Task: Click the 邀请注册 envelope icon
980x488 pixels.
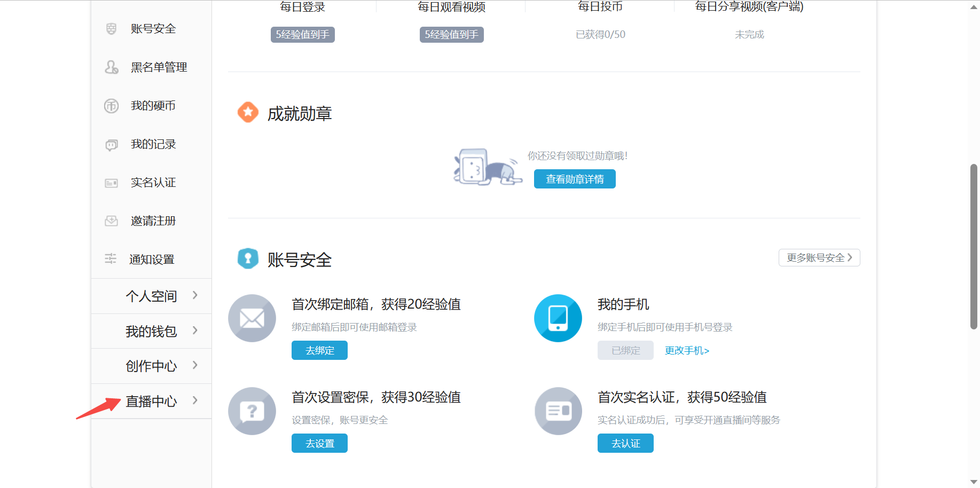Action: [x=111, y=221]
